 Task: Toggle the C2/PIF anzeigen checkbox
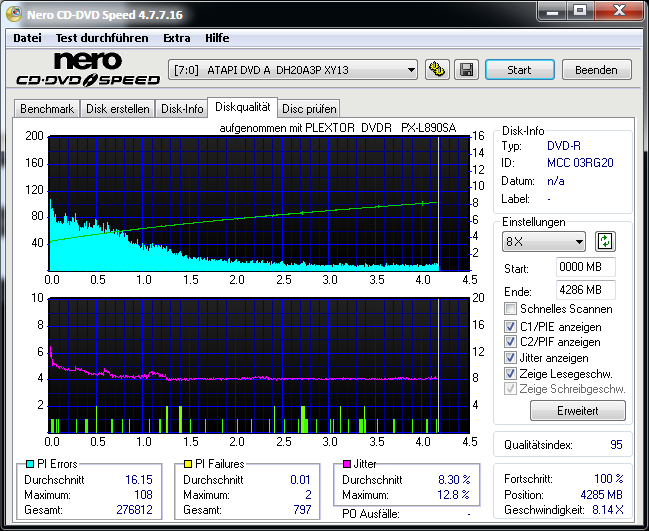510,342
